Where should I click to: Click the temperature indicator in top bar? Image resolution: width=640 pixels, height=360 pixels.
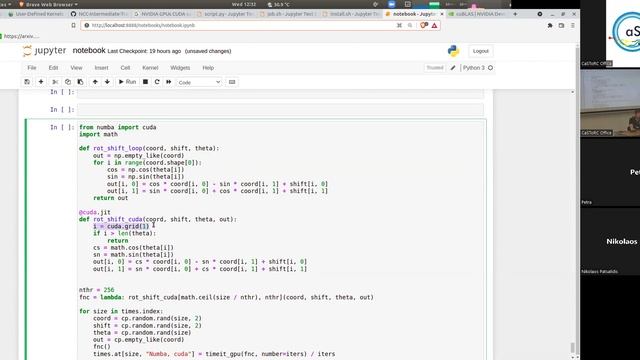(x=278, y=4)
